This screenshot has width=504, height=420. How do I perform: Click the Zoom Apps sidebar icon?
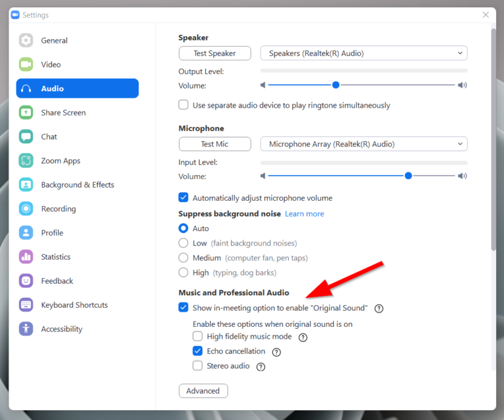click(x=26, y=161)
